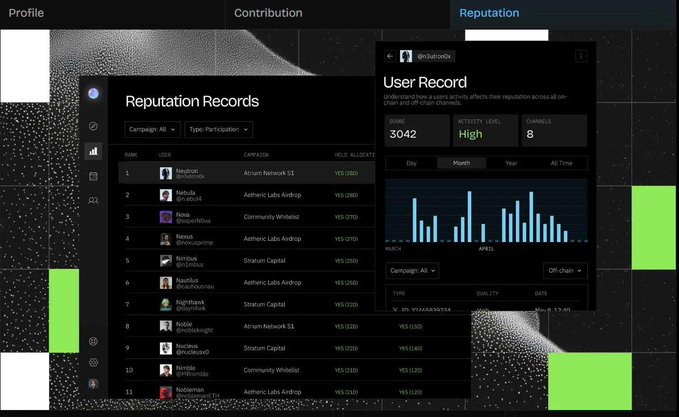Expand Campaign: All filter in Reputation Records
This screenshot has height=417, width=679.
click(152, 129)
